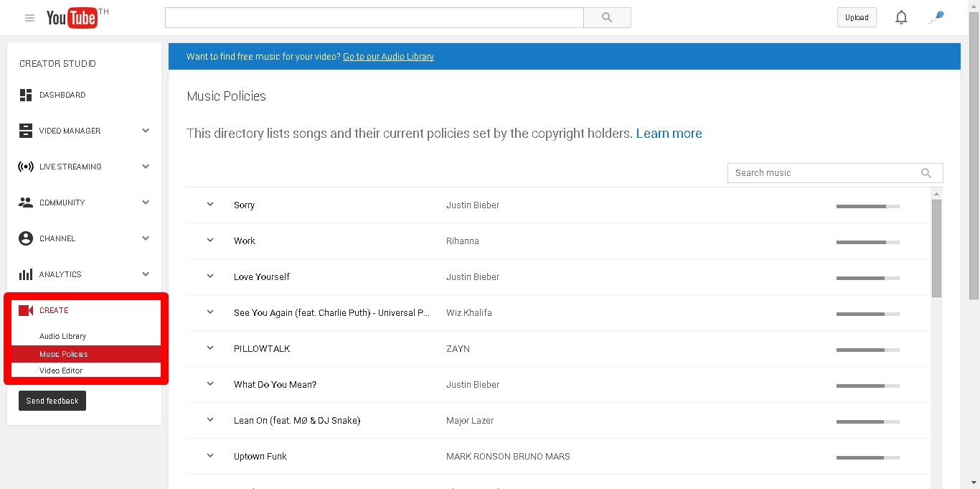
Task: Click the Live Streaming broadcast icon
Action: [x=26, y=167]
